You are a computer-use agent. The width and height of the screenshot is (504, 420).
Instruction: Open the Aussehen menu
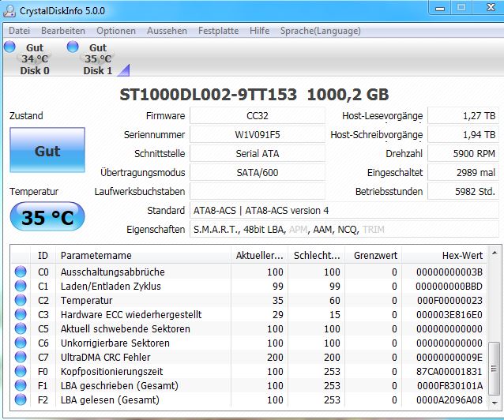tap(167, 31)
